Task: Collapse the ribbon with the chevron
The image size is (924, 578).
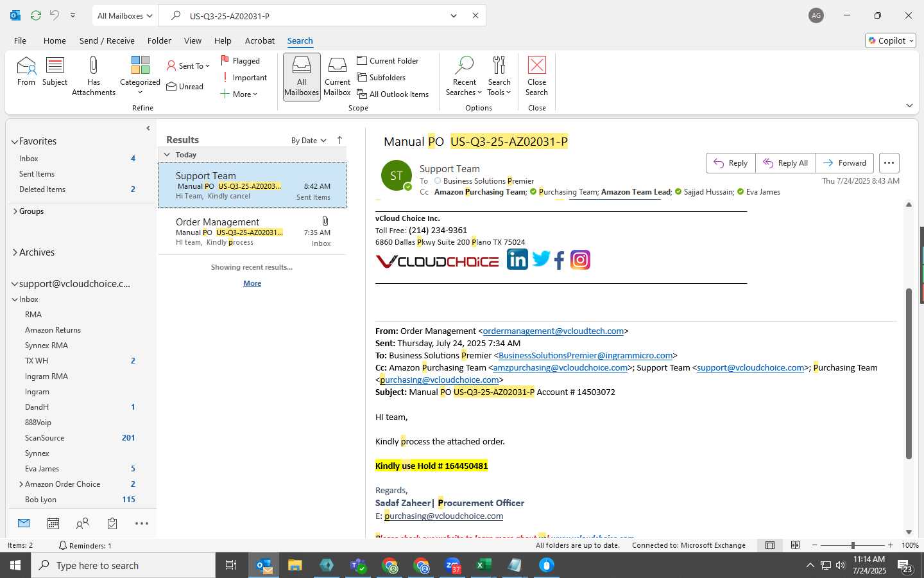Action: [909, 105]
